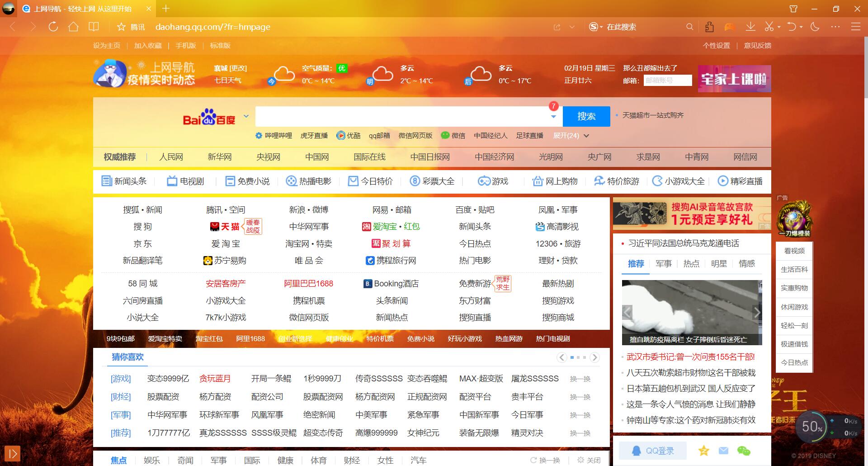868x466 pixels.
Task: Click the news slideshow thumbnail image
Action: point(692,312)
